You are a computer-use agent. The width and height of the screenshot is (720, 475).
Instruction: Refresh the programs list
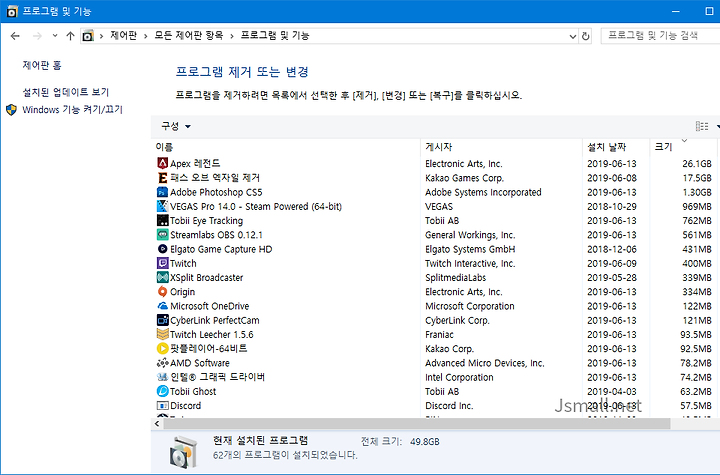click(585, 36)
